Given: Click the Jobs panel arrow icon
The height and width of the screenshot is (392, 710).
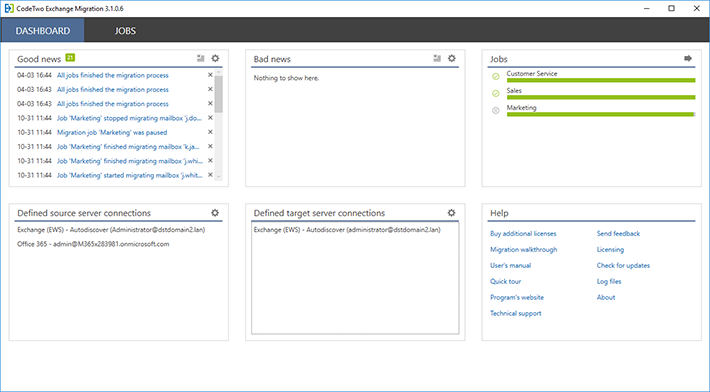Looking at the screenshot, I should pos(688,58).
